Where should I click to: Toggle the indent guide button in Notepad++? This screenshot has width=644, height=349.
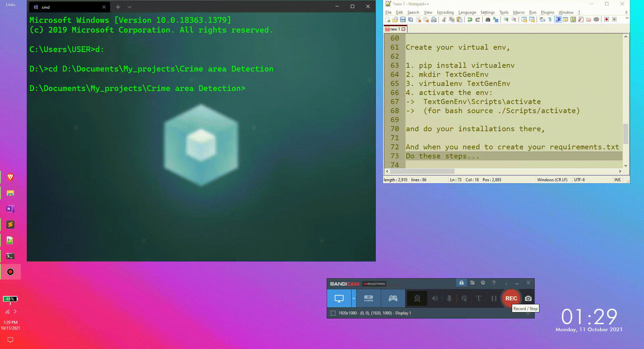pos(558,20)
